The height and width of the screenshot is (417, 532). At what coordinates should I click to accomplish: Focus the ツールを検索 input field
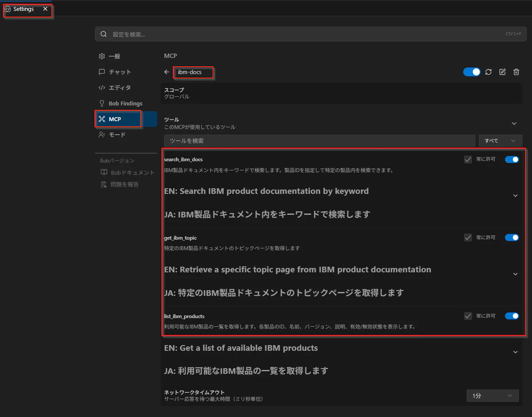pyautogui.click(x=320, y=141)
